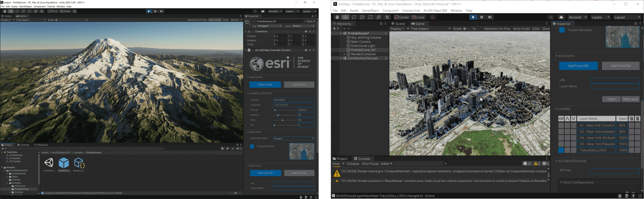Click the grid snapping icon in forMaps toolbar
The image size is (644, 199).
click(x=432, y=17)
